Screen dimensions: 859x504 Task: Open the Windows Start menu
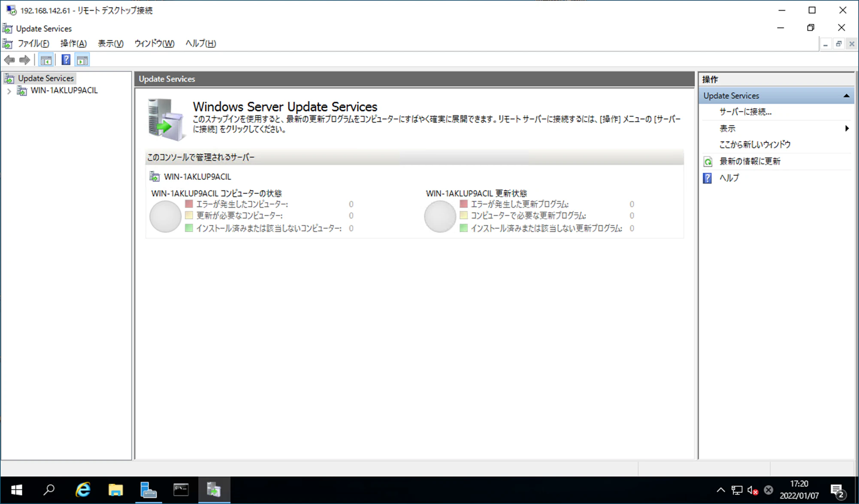pos(16,490)
